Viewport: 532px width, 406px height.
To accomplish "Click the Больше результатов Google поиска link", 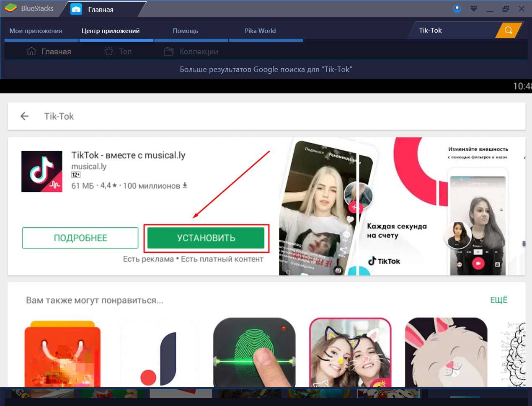I will click(266, 69).
